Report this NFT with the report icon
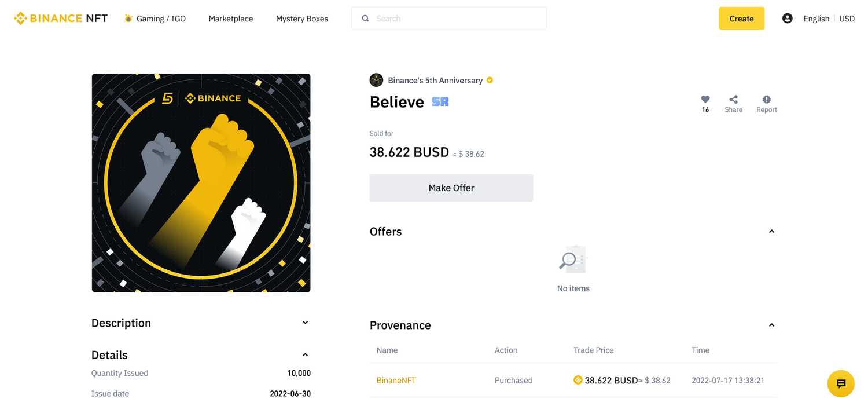The image size is (868, 406). click(767, 100)
